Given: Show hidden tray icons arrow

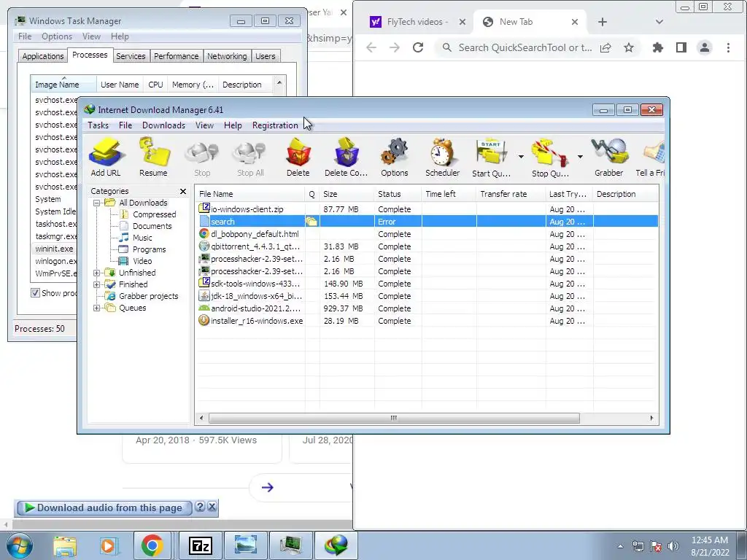Looking at the screenshot, I should (x=620, y=546).
